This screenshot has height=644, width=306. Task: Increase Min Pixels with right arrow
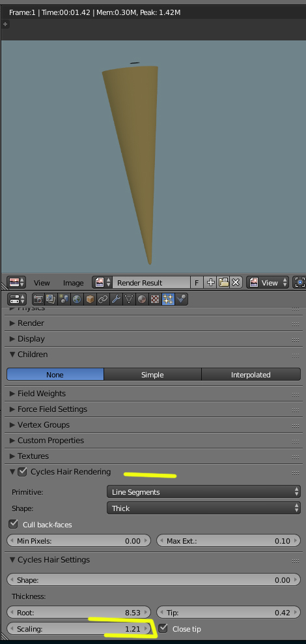146,541
